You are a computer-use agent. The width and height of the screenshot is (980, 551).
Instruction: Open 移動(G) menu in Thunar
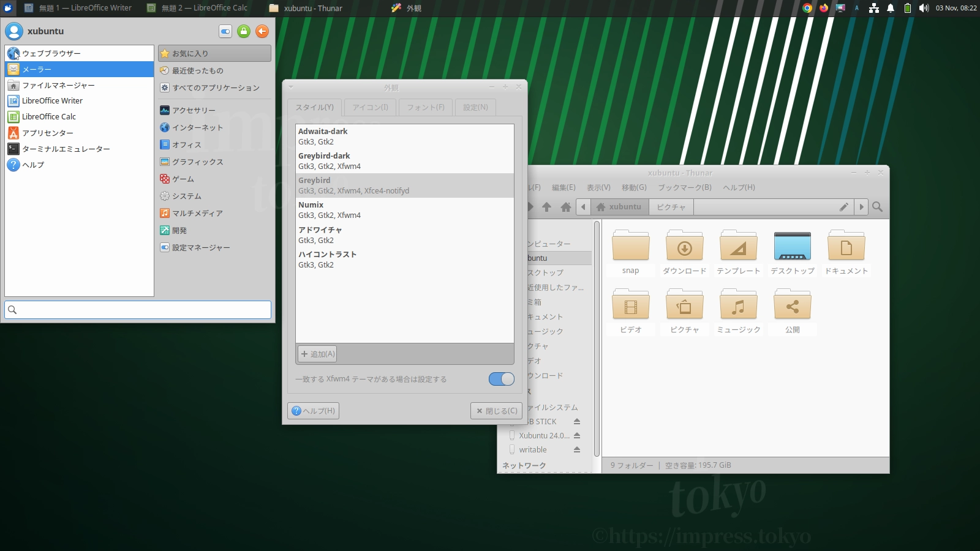tap(634, 187)
